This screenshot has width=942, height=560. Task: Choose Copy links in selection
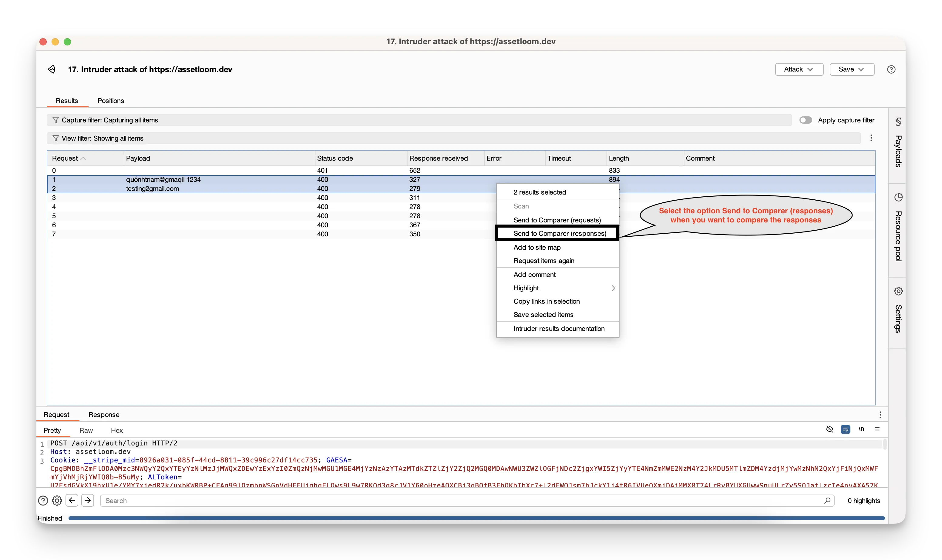click(557, 302)
